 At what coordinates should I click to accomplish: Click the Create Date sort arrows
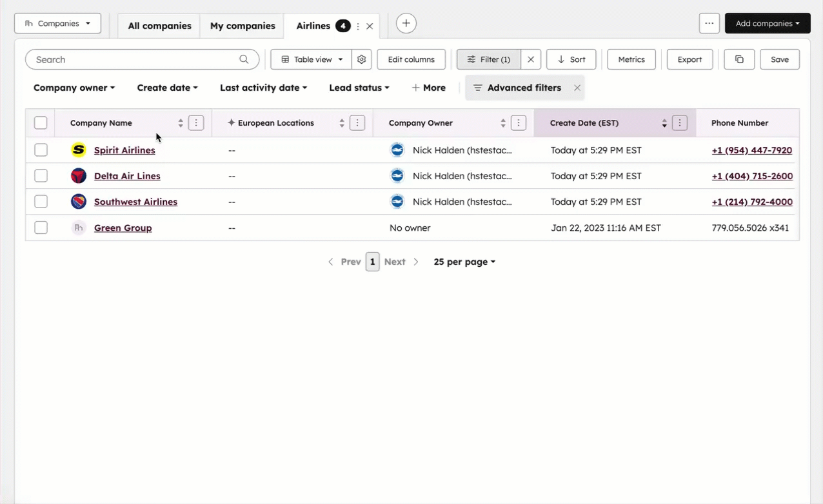[664, 122]
